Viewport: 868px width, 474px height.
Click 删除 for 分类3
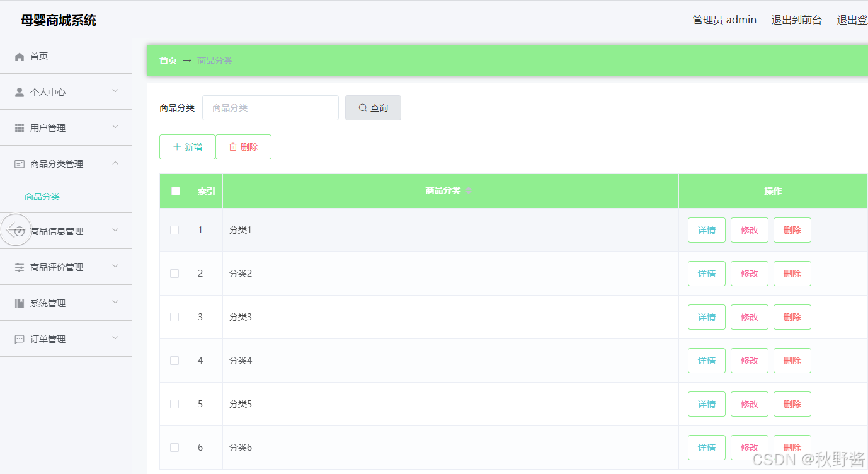click(792, 317)
